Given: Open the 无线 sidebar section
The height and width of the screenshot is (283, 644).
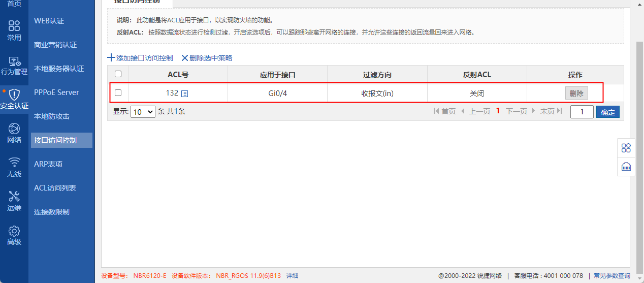Looking at the screenshot, I should [x=14, y=167].
